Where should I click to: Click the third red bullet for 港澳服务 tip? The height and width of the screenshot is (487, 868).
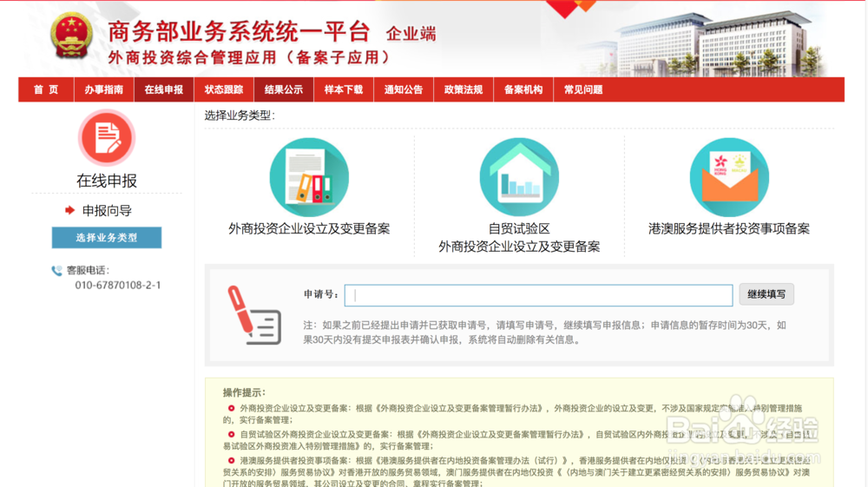[x=231, y=460]
